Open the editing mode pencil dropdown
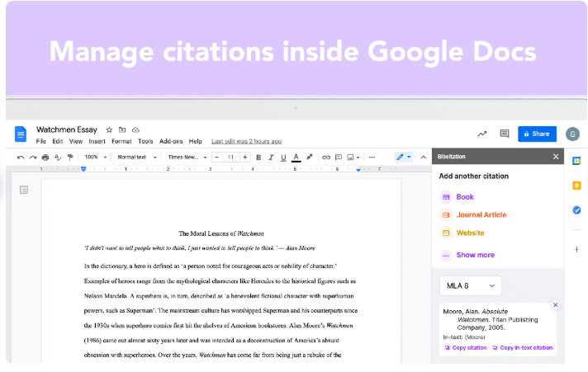The width and height of the screenshot is (588, 372). (404, 157)
